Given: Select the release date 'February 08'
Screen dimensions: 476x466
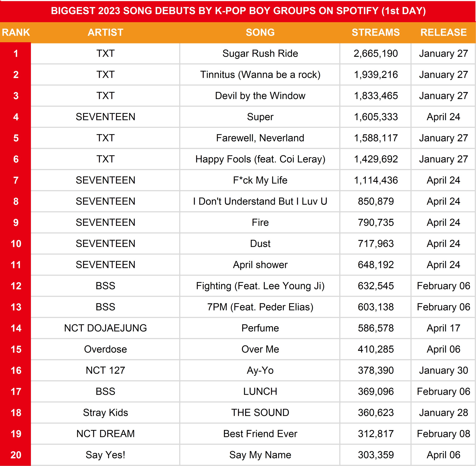Looking at the screenshot, I should [x=443, y=434].
